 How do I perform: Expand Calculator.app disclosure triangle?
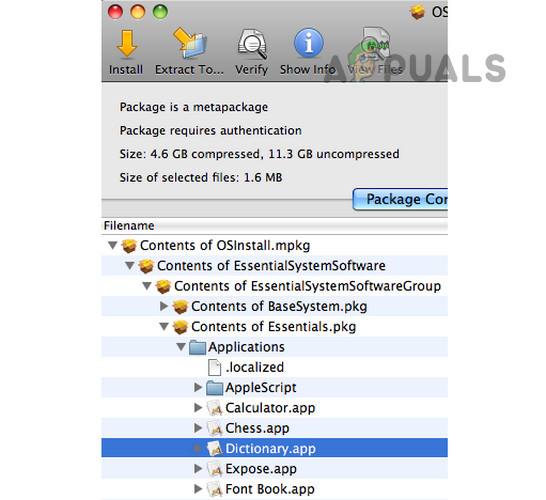198,407
